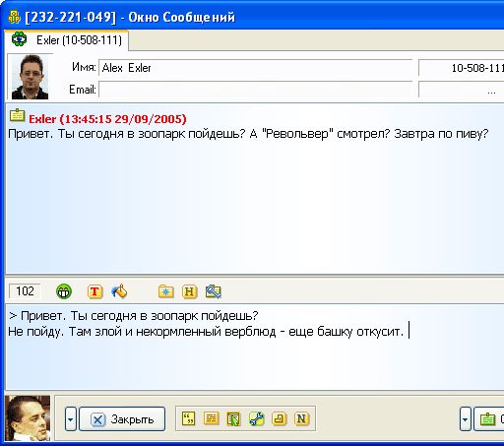Image resolution: width=504 pixels, height=446 pixels.
Task: Click the orange staircase-shaped icon
Action: pyautogui.click(x=279, y=418)
